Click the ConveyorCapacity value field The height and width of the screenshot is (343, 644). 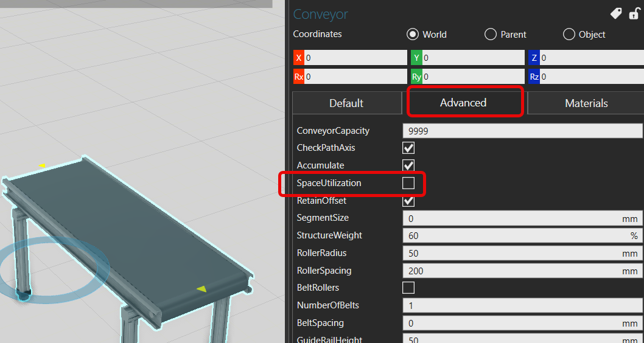pyautogui.click(x=522, y=131)
